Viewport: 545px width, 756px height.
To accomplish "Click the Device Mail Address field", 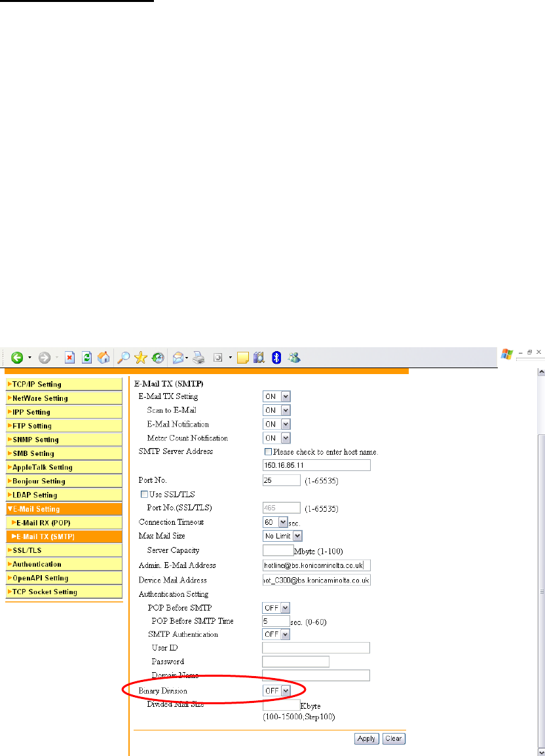I will point(316,580).
